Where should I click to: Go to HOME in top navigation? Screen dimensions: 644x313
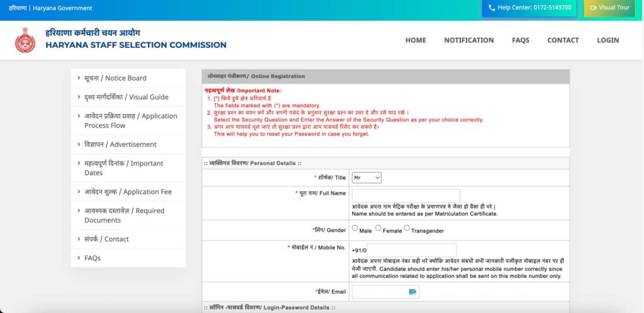416,40
